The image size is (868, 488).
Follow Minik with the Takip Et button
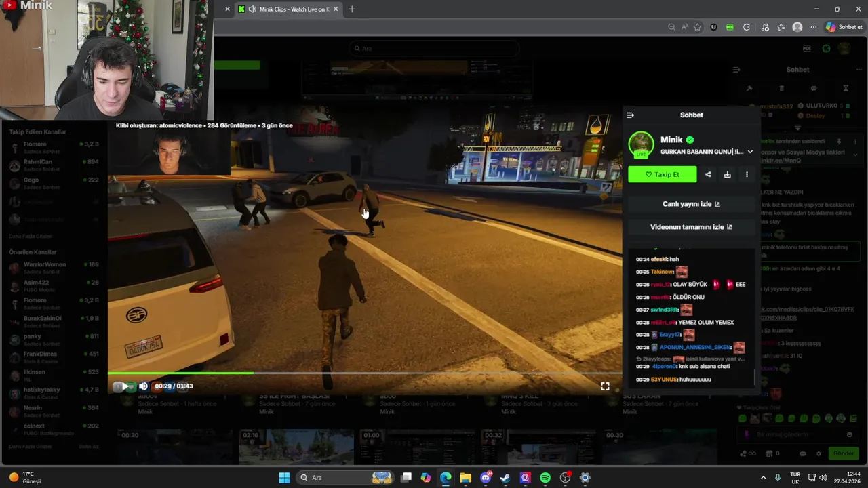click(x=662, y=174)
